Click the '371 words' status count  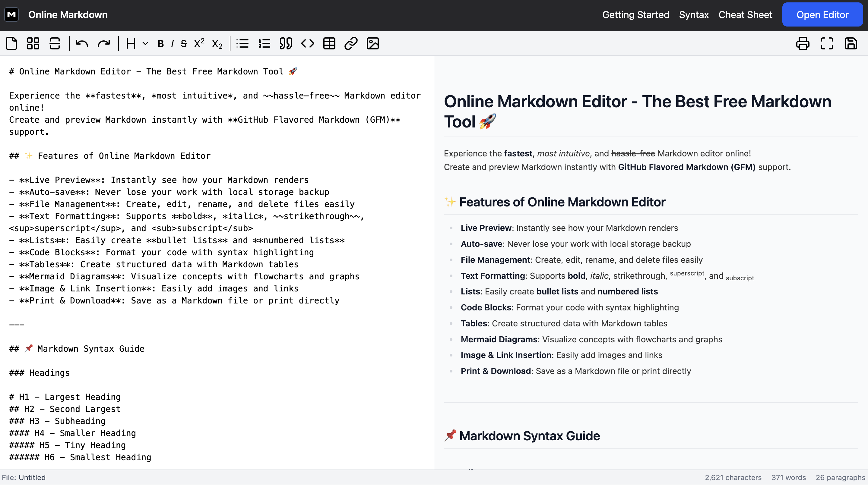(x=788, y=478)
